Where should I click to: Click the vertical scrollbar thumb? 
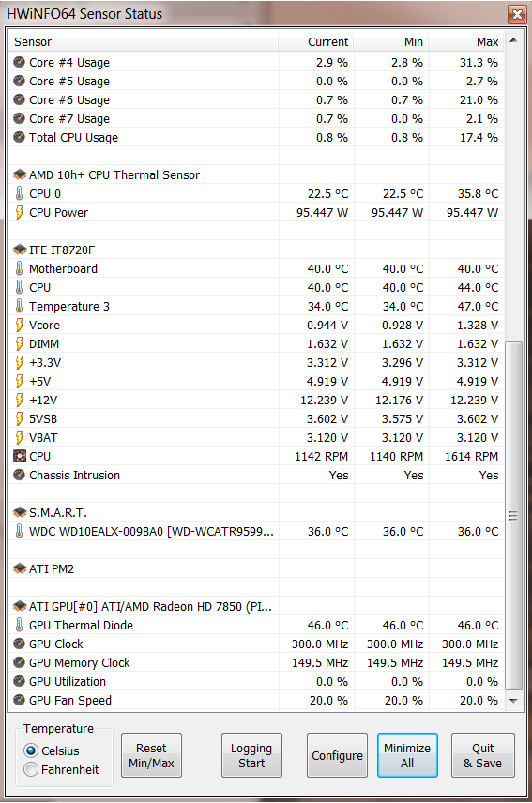(x=513, y=516)
